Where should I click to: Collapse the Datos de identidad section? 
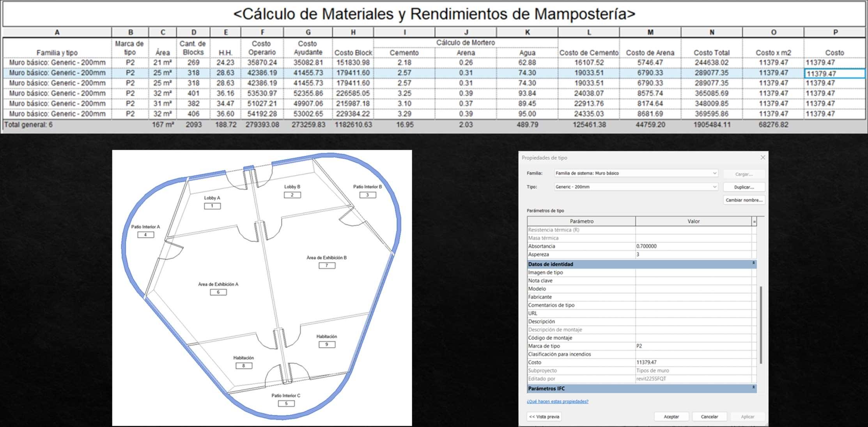pos(753,264)
